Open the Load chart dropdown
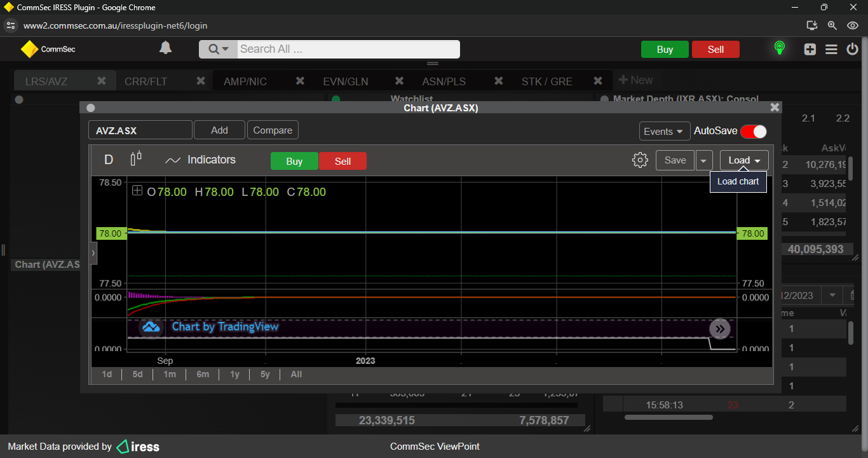Screen dimensions: 868x458 (744, 160)
